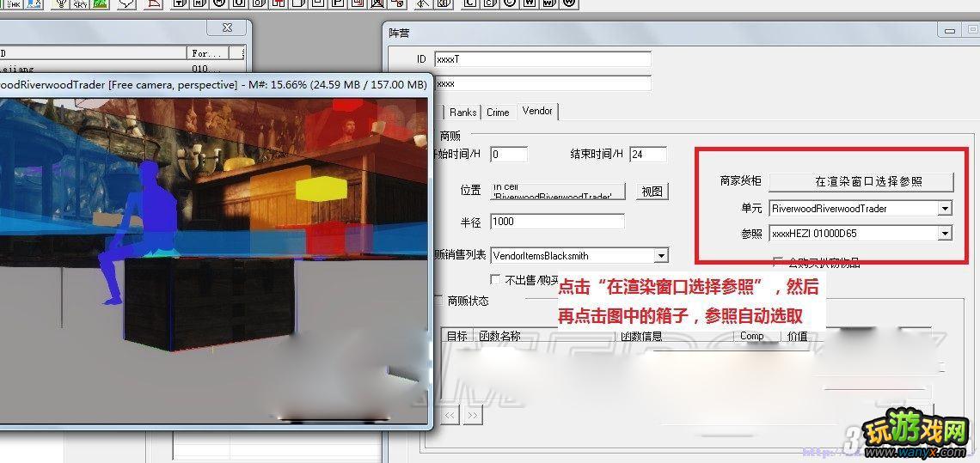Click the KEY toolbar icon
Viewport: 980px width, 463px height.
pos(444,3)
